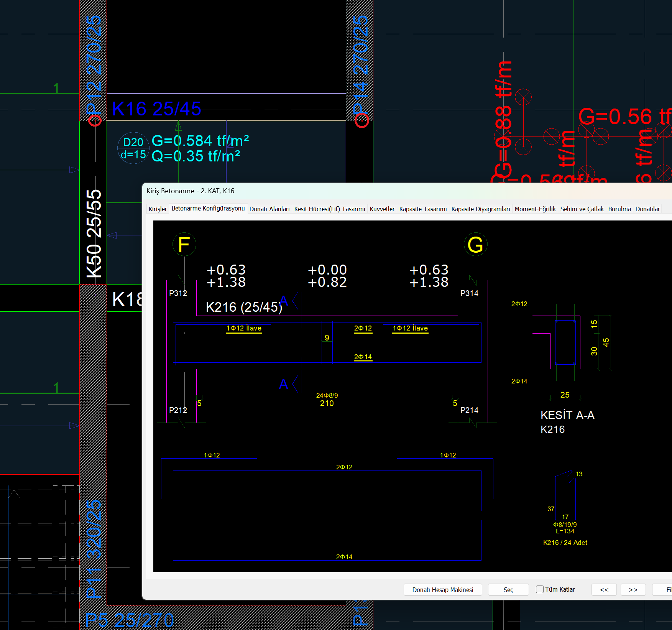Enable the Tüm Katlar checkbox
The width and height of the screenshot is (672, 630).
(x=540, y=589)
